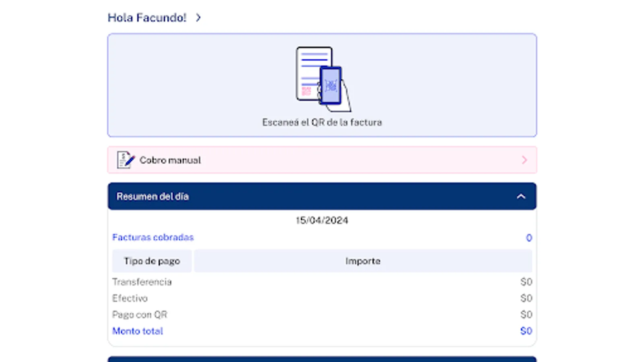Switch to the Tipo de pago column header
The width and height of the screenshot is (644, 362).
pos(152,261)
